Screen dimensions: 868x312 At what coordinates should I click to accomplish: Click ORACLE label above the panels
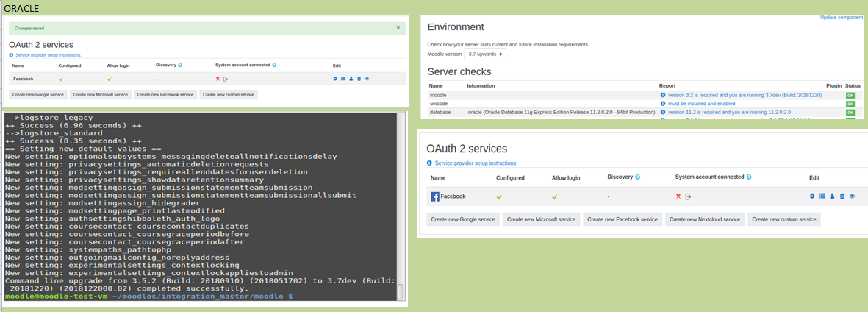pos(21,8)
